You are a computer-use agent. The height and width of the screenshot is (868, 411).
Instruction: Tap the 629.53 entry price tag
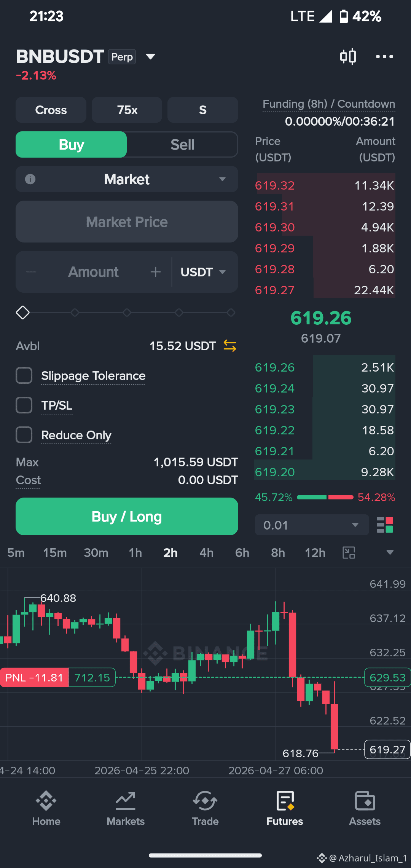(x=387, y=678)
